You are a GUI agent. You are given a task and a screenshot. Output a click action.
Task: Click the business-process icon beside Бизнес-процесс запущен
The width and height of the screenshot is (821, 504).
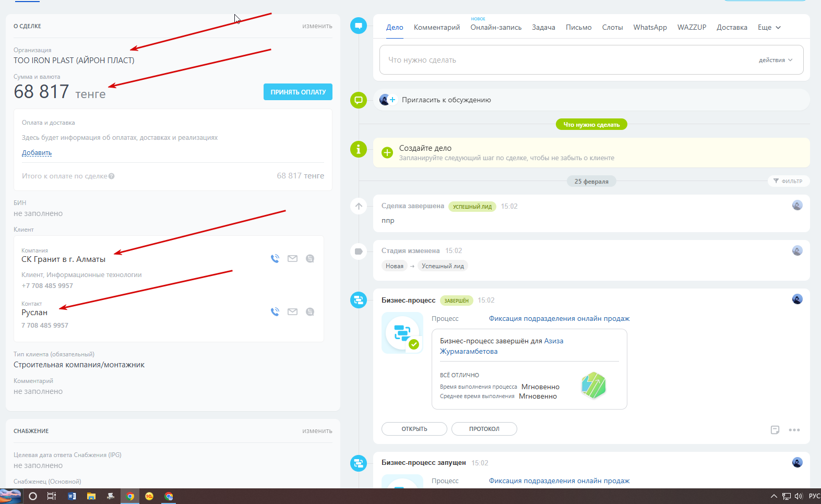click(358, 463)
